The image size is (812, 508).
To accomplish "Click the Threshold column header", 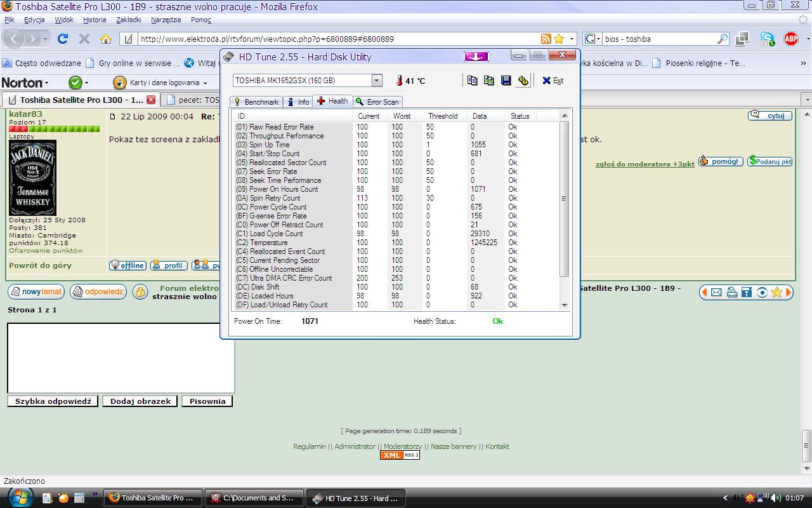I will 445,116.
